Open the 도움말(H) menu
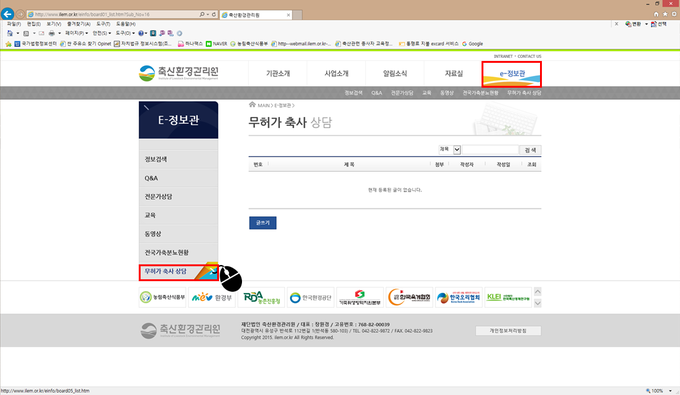The image size is (680, 395). [126, 24]
